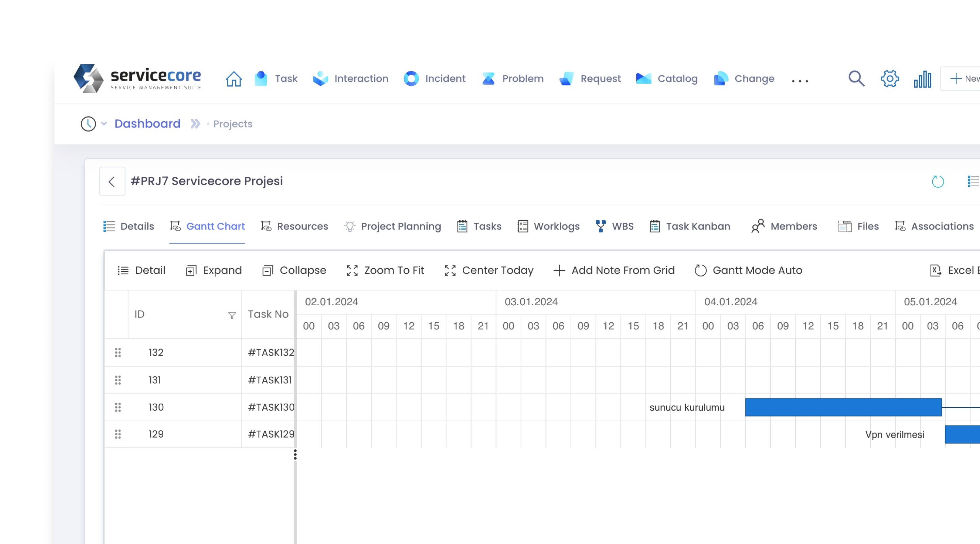Open the three-dots more modules menu
This screenshot has height=544, width=980.
click(799, 80)
